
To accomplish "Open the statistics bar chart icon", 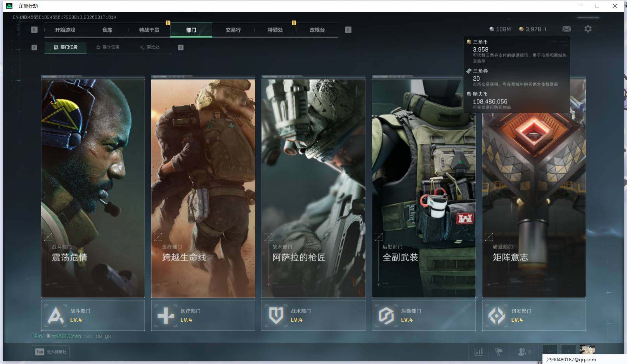I will pos(479,352).
